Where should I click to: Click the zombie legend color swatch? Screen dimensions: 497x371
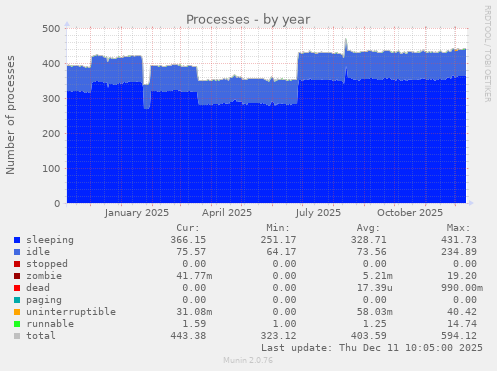tap(17, 276)
